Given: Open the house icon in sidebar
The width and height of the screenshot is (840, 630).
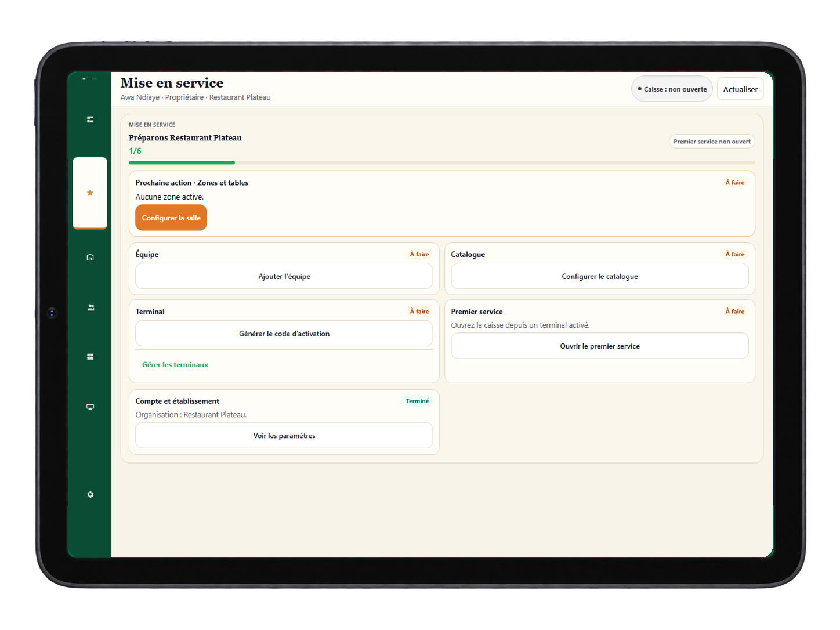Looking at the screenshot, I should point(90,257).
